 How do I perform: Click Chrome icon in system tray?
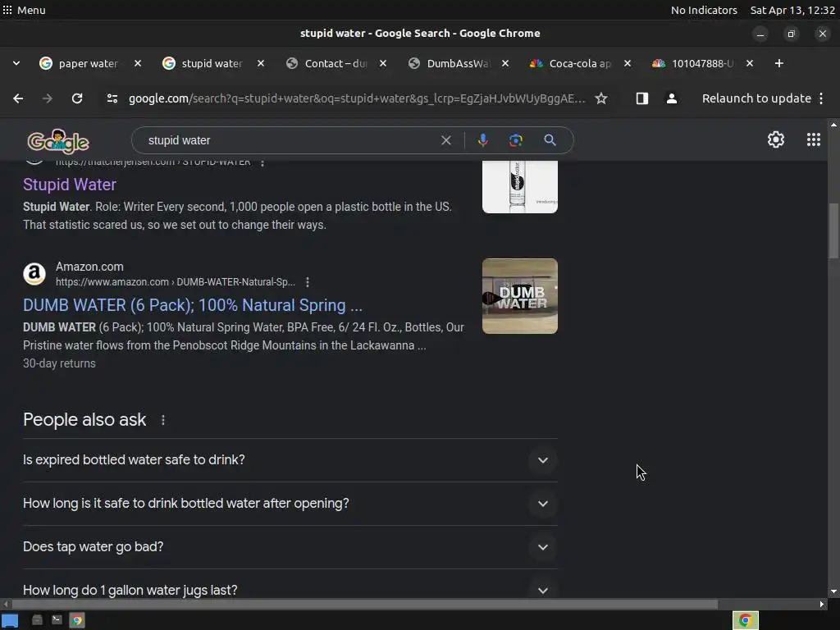pyautogui.click(x=745, y=620)
